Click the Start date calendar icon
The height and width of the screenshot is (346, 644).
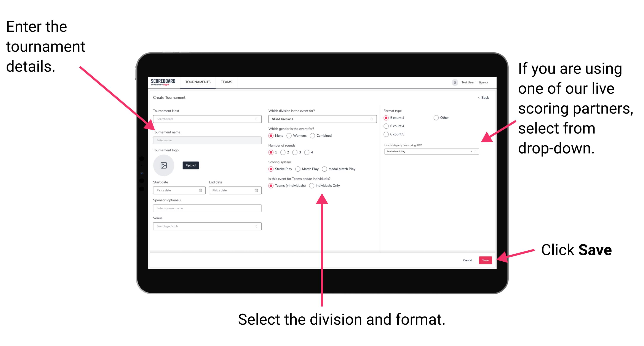201,190
